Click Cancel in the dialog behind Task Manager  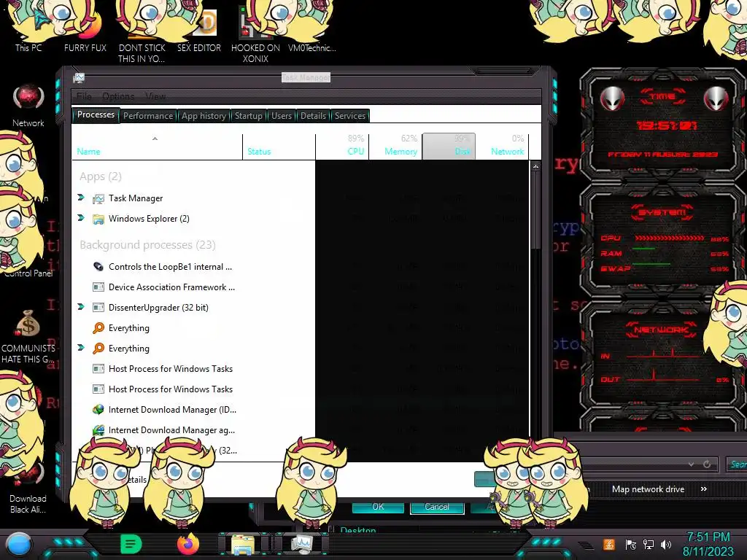(x=437, y=507)
